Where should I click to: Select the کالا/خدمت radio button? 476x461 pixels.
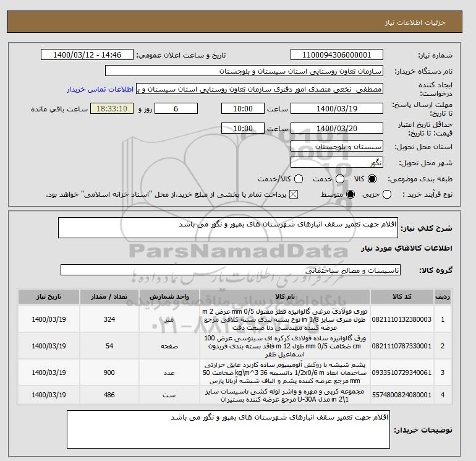tap(299, 179)
